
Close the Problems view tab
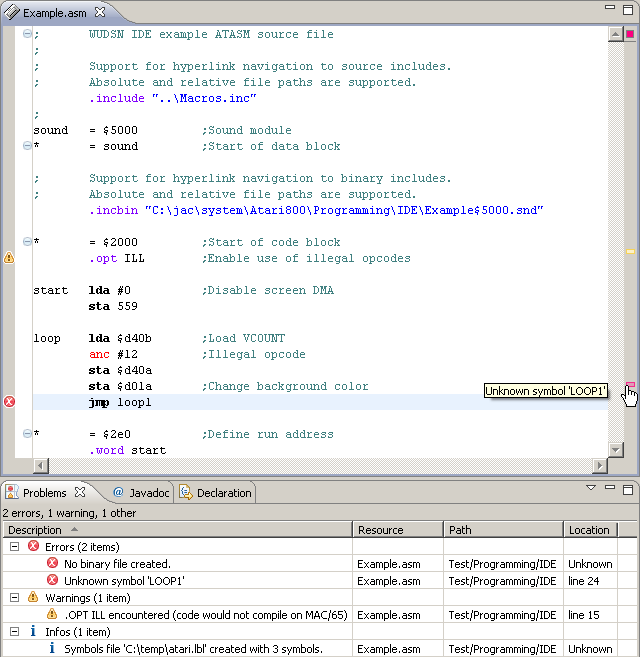tap(80, 492)
